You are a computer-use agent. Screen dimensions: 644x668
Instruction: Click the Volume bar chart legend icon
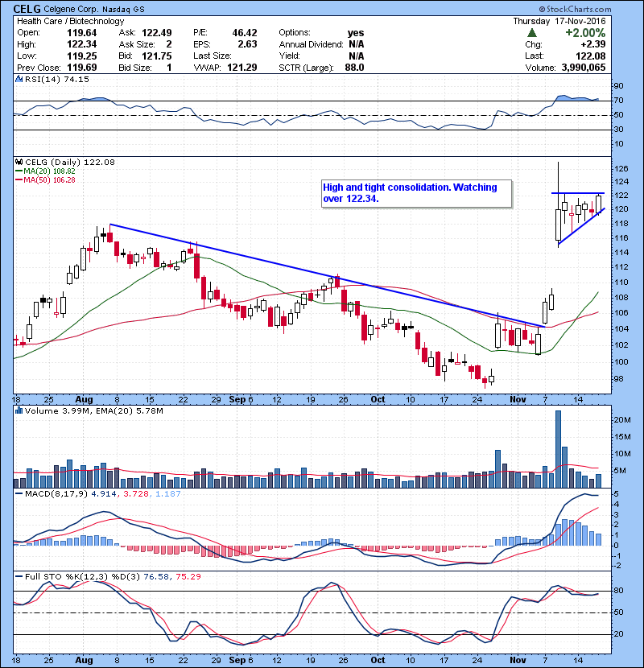coord(19,410)
